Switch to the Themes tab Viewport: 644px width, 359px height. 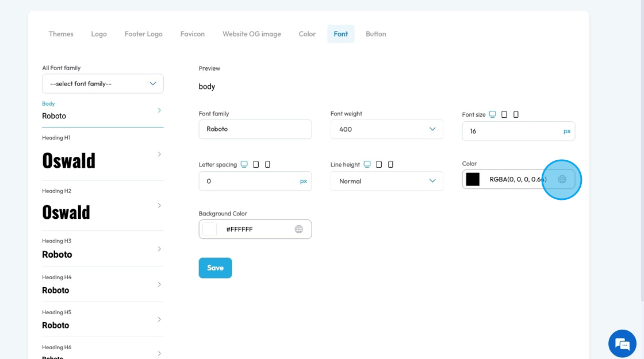tap(61, 34)
